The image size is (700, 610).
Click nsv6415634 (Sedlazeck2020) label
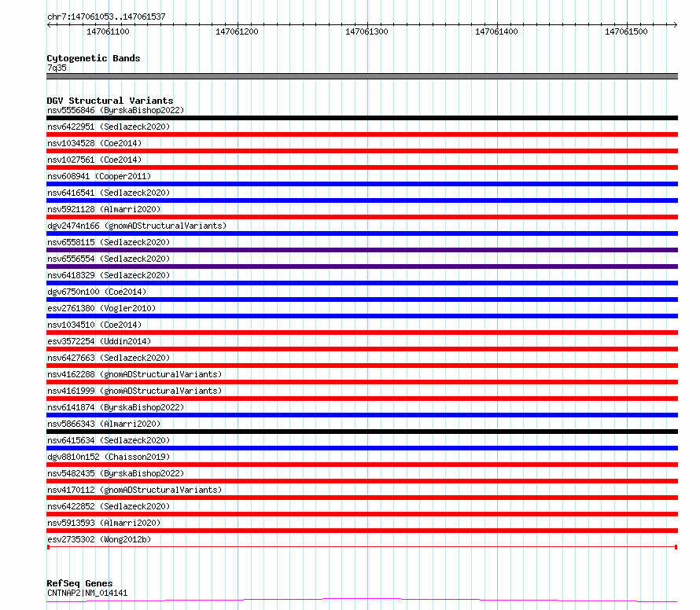click(109, 440)
